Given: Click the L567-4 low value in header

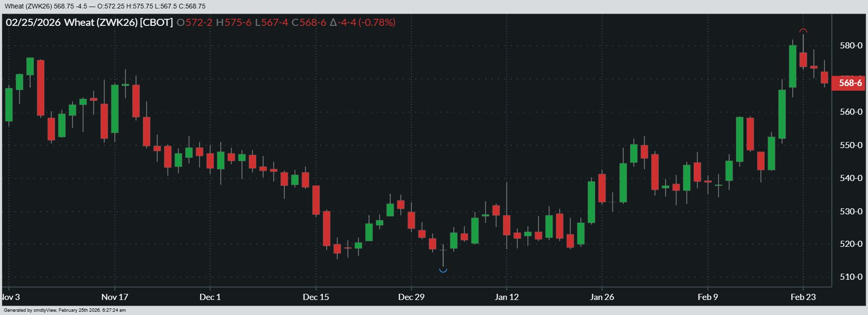Looking at the screenshot, I should (x=272, y=23).
